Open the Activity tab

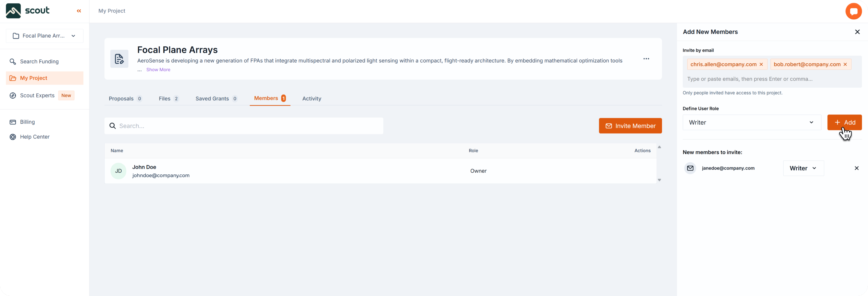tap(312, 98)
